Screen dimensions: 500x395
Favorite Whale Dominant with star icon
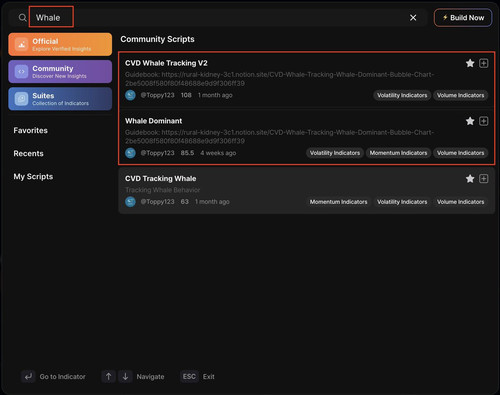[x=470, y=121]
